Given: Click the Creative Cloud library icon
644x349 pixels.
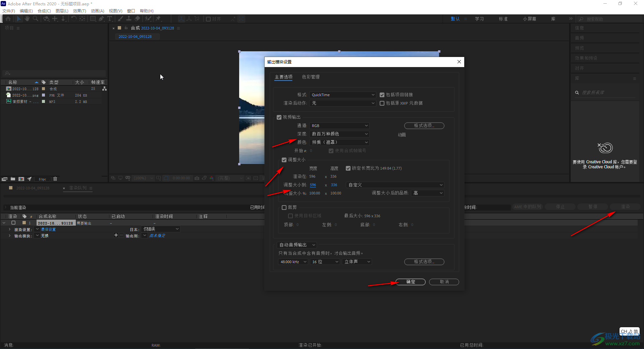Looking at the screenshot, I should pos(605,148).
